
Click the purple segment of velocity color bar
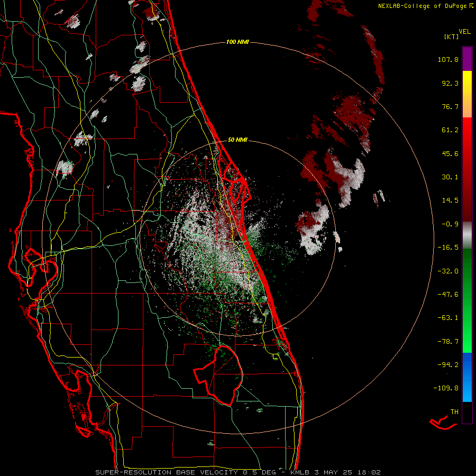click(467, 59)
